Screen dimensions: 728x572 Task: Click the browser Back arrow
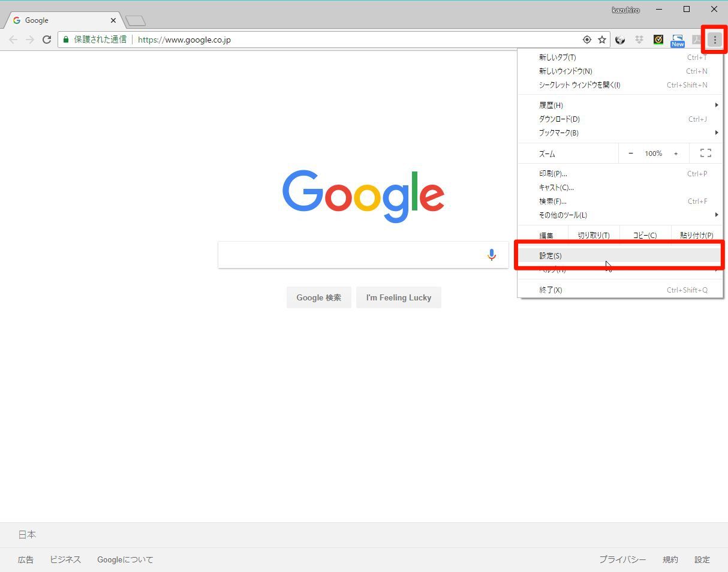(13, 40)
